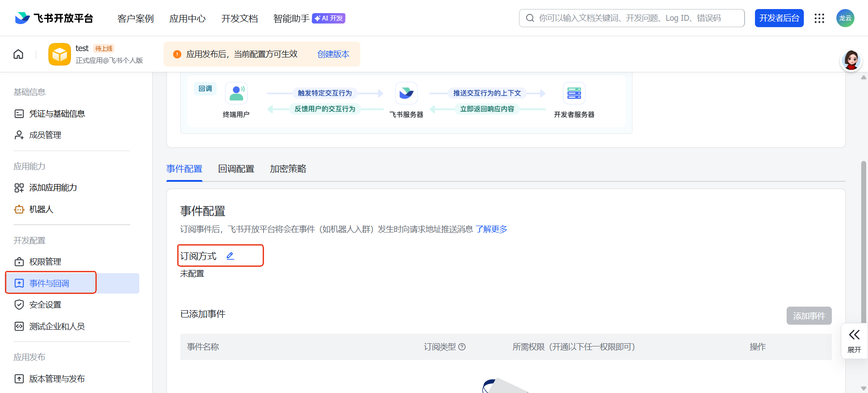Click the help icon beside 订阅类型
Viewport: 868px width, 393px height.
pos(462,347)
